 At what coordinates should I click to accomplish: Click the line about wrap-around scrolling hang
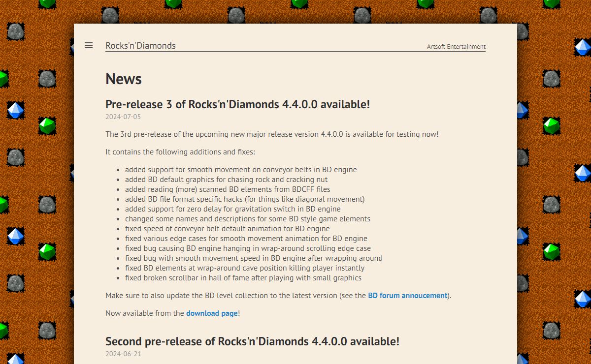pos(248,248)
